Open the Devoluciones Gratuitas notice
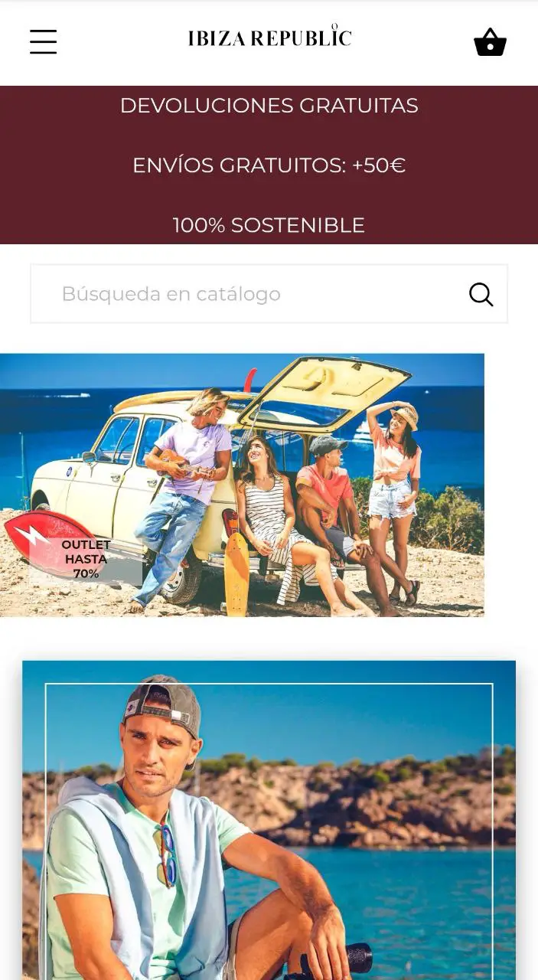 pos(269,106)
